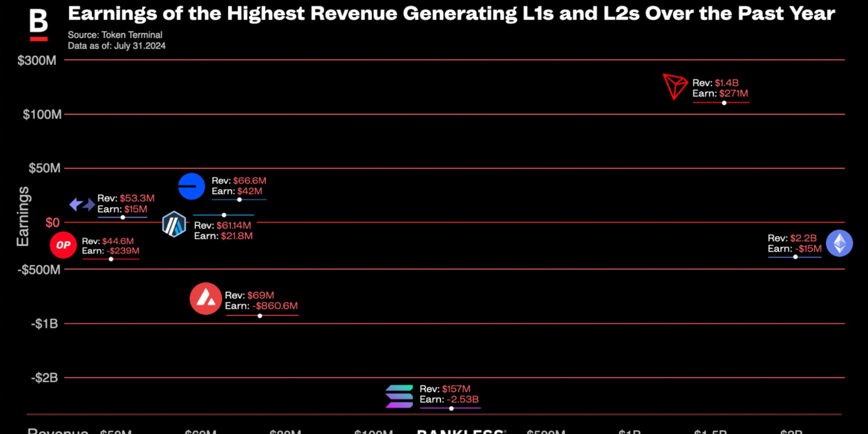
Task: Click the Optimism OP logo
Action: (63, 245)
